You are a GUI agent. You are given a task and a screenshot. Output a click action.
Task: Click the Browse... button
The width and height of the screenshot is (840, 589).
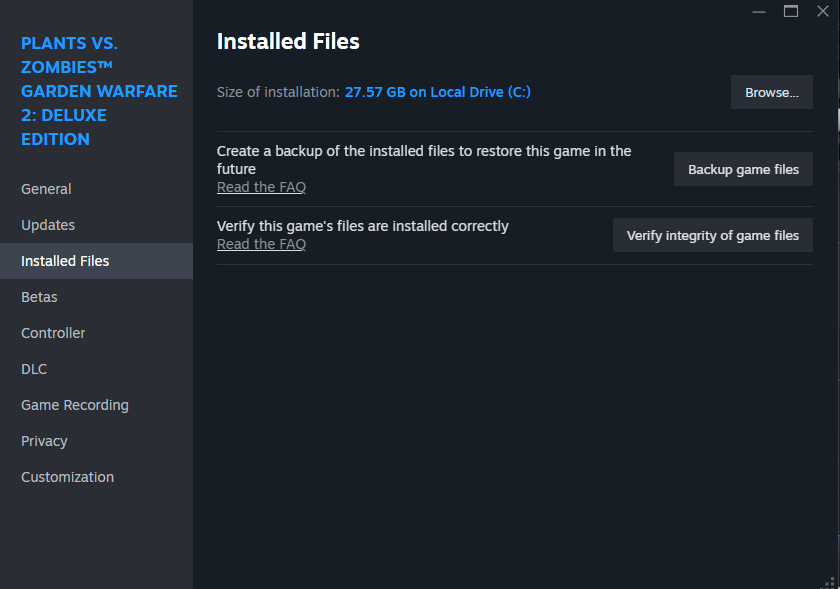771,92
